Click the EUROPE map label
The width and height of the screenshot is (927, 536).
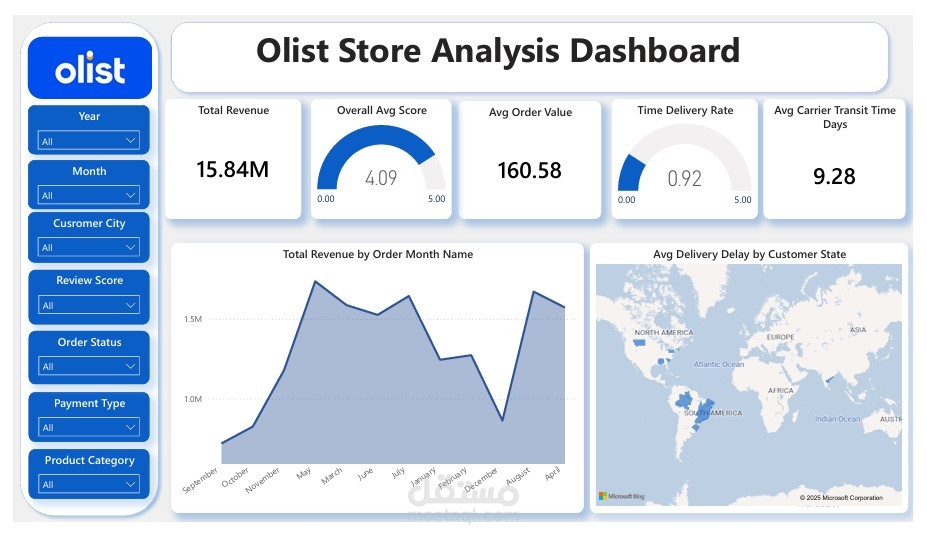[x=780, y=337]
